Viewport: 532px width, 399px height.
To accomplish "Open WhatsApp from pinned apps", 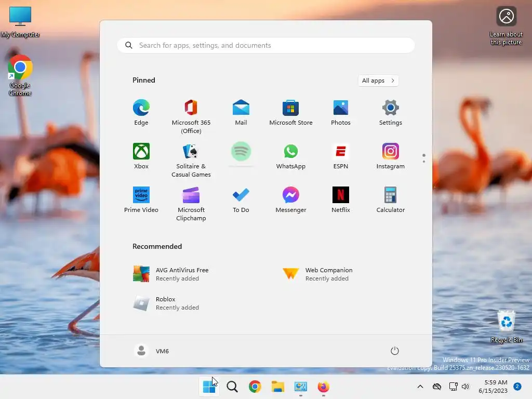I will [291, 156].
